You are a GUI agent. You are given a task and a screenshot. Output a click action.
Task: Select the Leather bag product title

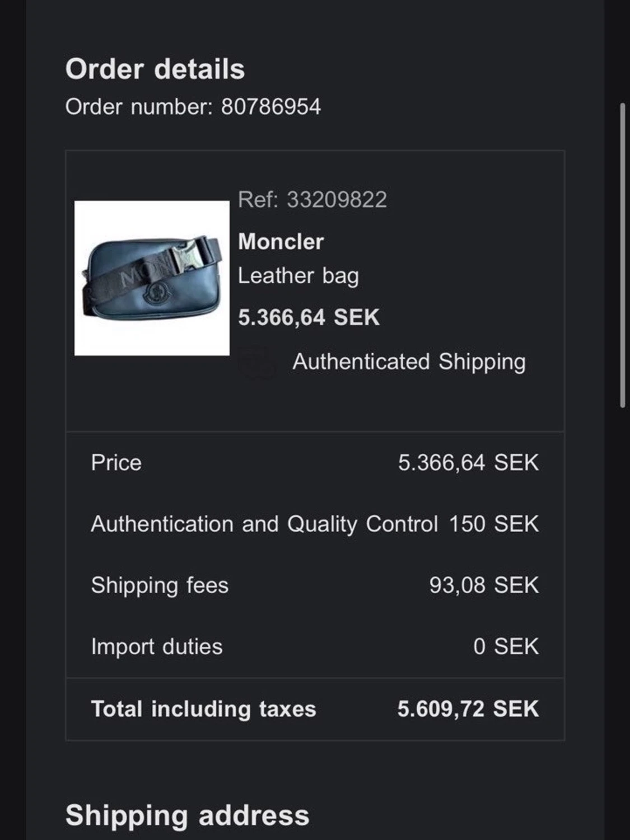coord(298,276)
